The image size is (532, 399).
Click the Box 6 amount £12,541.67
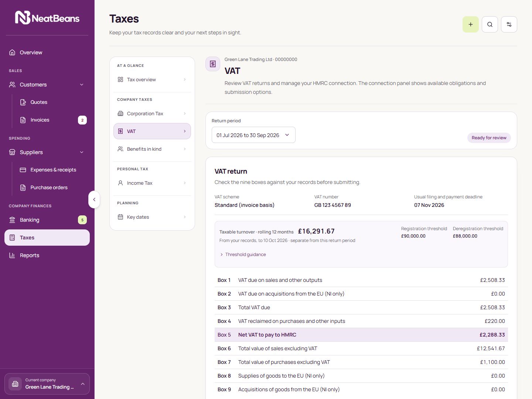(x=491, y=348)
